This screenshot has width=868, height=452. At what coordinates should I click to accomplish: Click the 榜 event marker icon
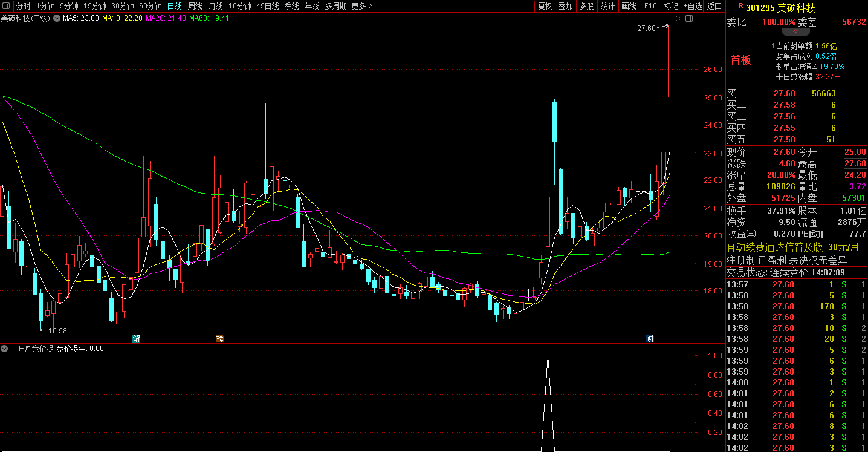(x=219, y=338)
